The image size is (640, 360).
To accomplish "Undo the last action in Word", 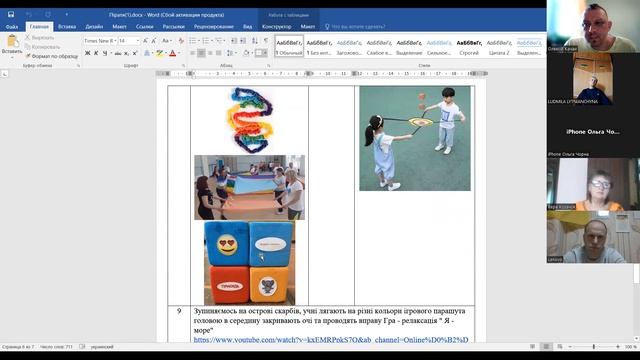I will click(29, 14).
